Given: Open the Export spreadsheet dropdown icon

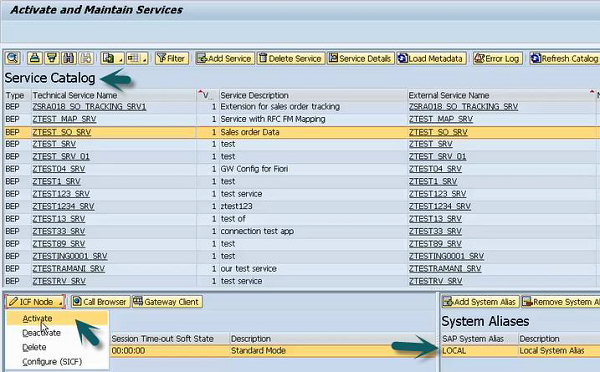Looking at the screenshot, I should (112, 58).
